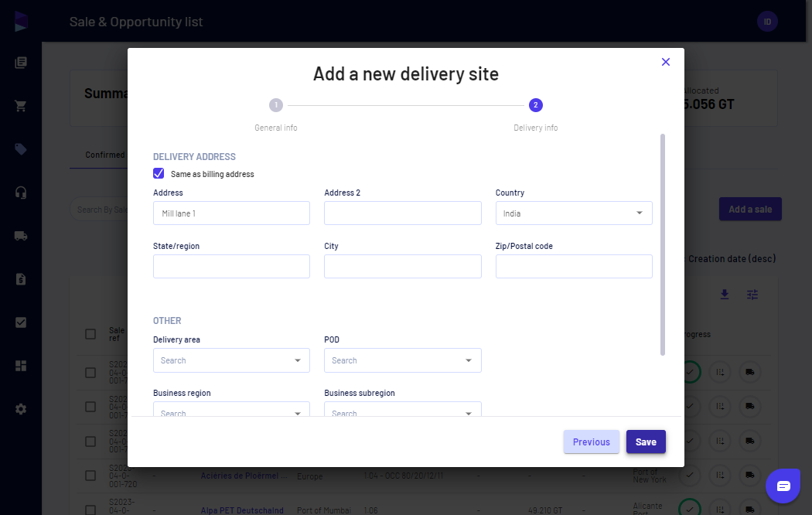Check the third sale row checkbox
Image resolution: width=812 pixels, height=515 pixels.
[x=90, y=442]
